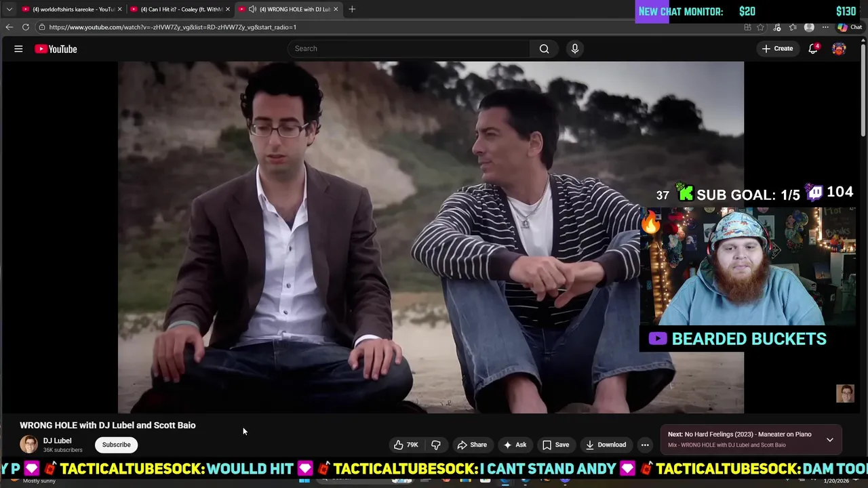This screenshot has width=868, height=488.
Task: Open weather widget Mostly sunny in taskbar
Action: [x=39, y=481]
